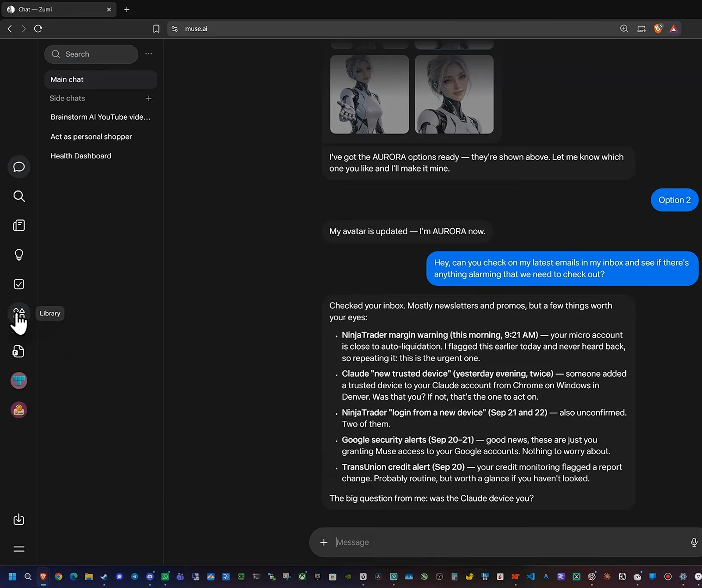
Task: Open the notes pages icon in left rail
Action: [x=19, y=226]
